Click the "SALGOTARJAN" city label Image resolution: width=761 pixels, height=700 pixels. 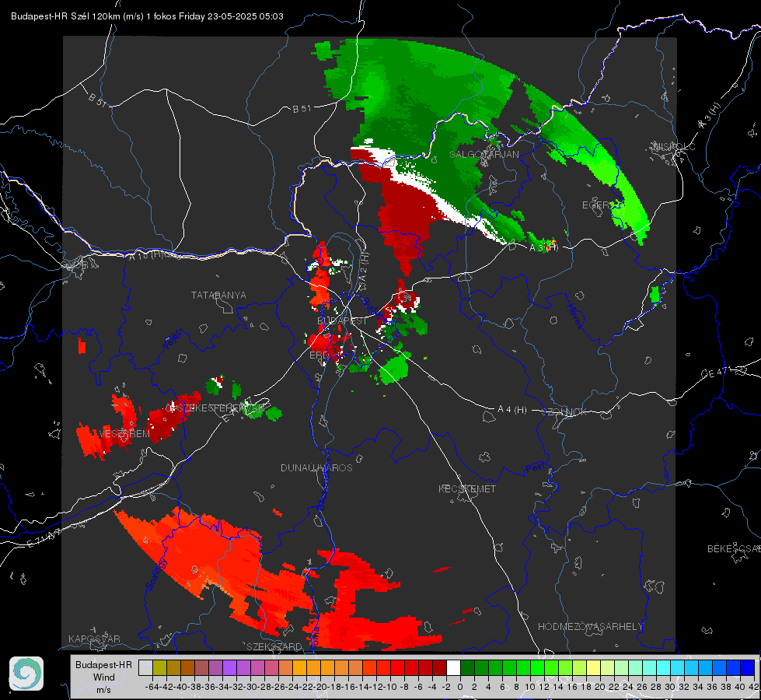483,155
